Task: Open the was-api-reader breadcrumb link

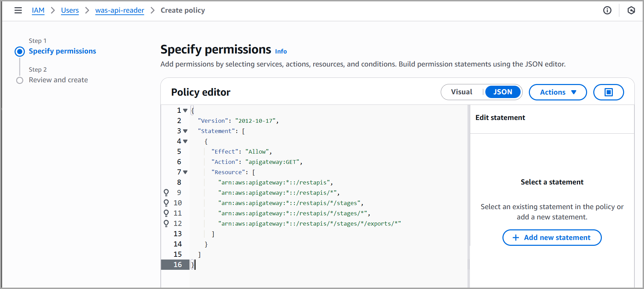Action: pyautogui.click(x=120, y=10)
